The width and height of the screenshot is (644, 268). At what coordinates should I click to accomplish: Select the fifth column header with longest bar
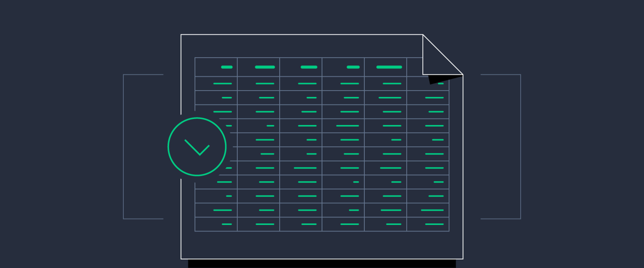pyautogui.click(x=385, y=67)
